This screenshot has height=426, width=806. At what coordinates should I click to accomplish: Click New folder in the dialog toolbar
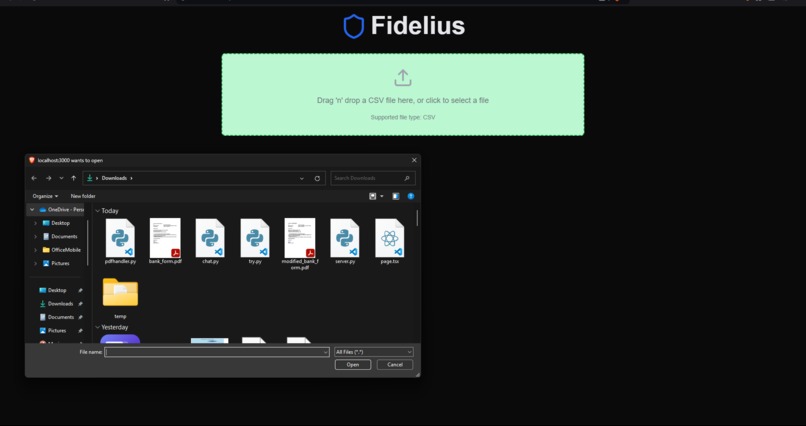83,196
